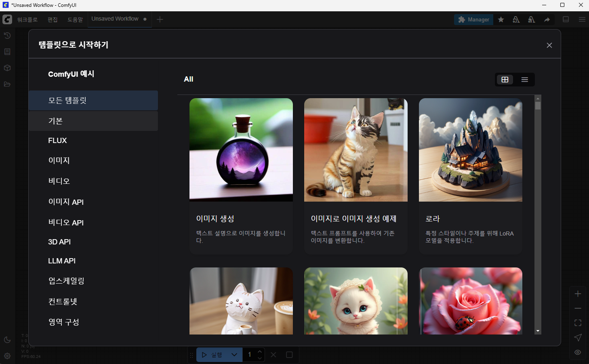
Task: Switch templates to list view
Action: [525, 80]
